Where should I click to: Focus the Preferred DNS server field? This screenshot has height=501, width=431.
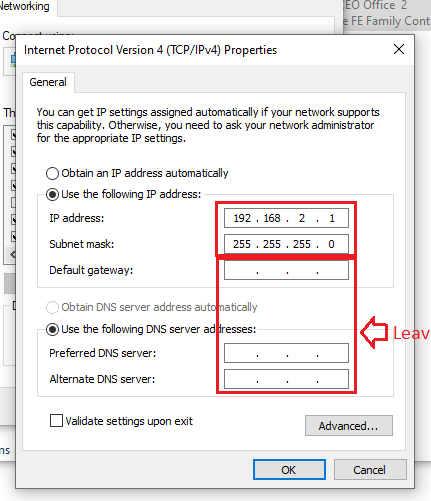click(286, 353)
